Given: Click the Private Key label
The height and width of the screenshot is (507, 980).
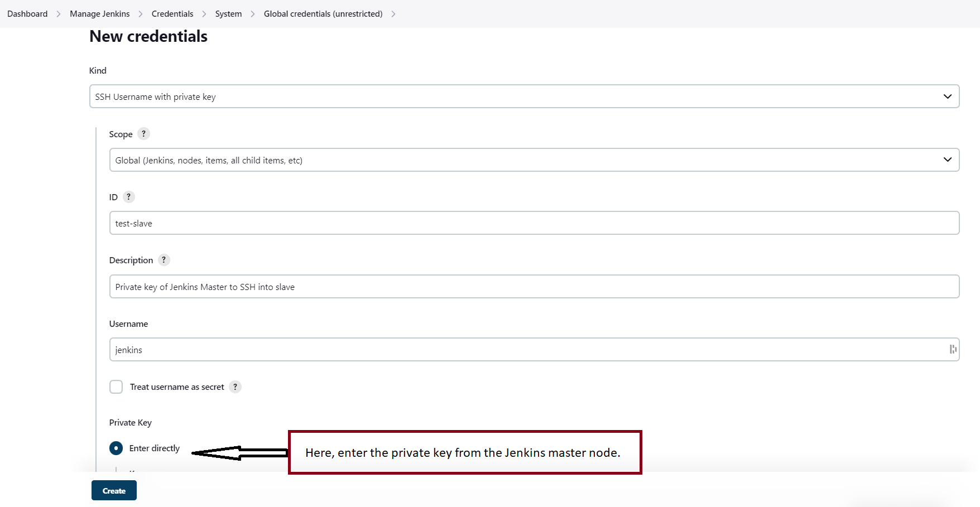Looking at the screenshot, I should tap(131, 422).
